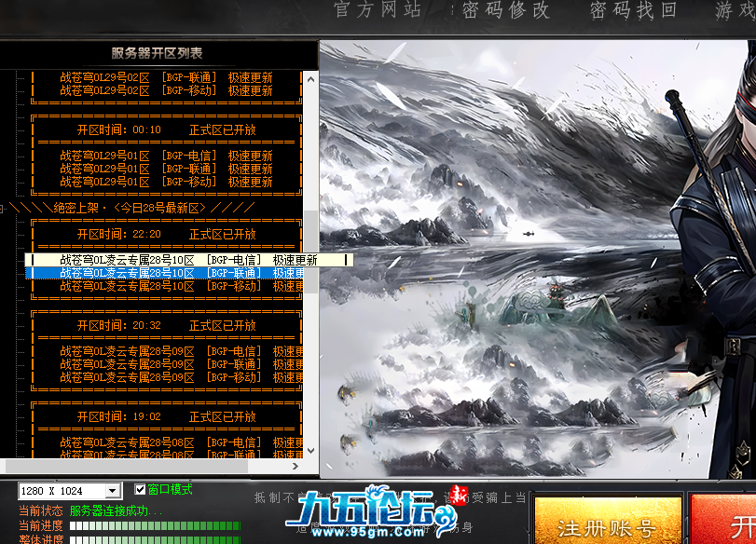Click the vertical scrollbar thumb of server list
The height and width of the screenshot is (544, 756).
[311, 252]
